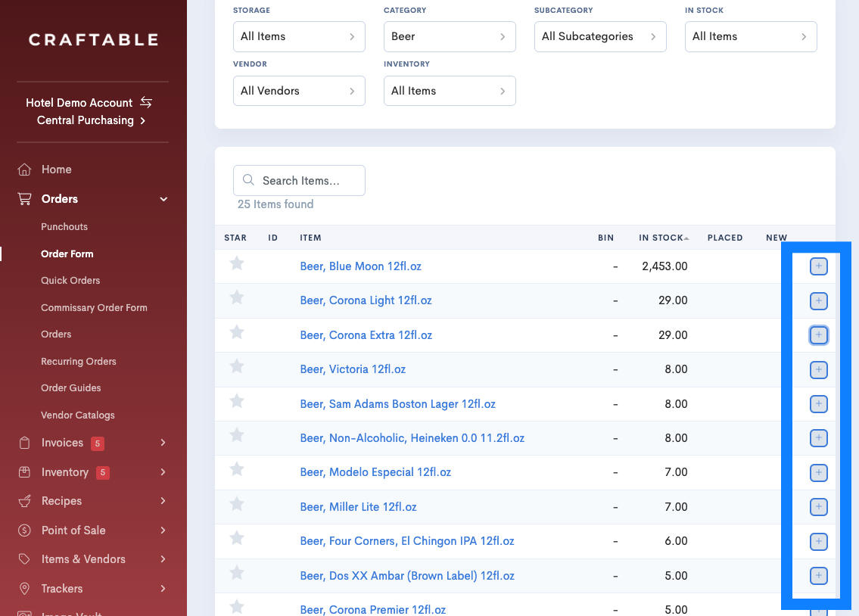
Task: Click the Trackers location pin icon
Action: point(24,589)
